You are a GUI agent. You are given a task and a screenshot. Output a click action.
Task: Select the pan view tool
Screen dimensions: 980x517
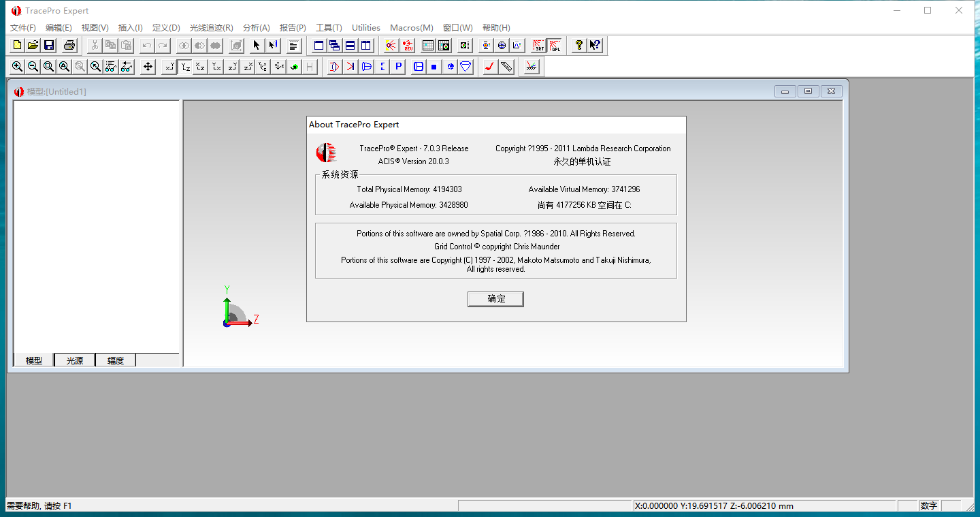[x=146, y=66]
